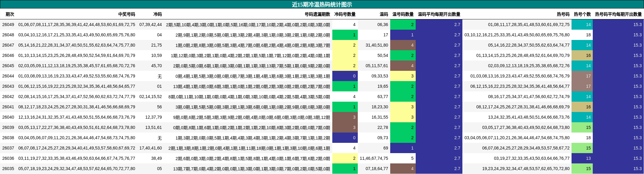The width and height of the screenshot is (644, 174).
Task: Select the 热号码平均每期开出数量 header
Action: click(618, 14)
